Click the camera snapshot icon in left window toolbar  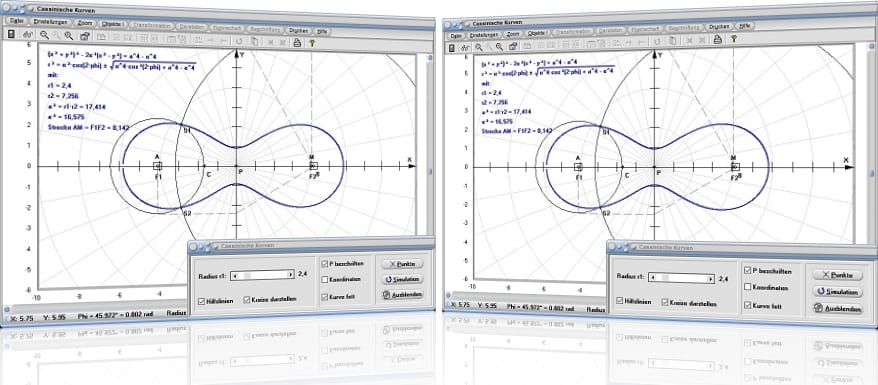point(85,36)
